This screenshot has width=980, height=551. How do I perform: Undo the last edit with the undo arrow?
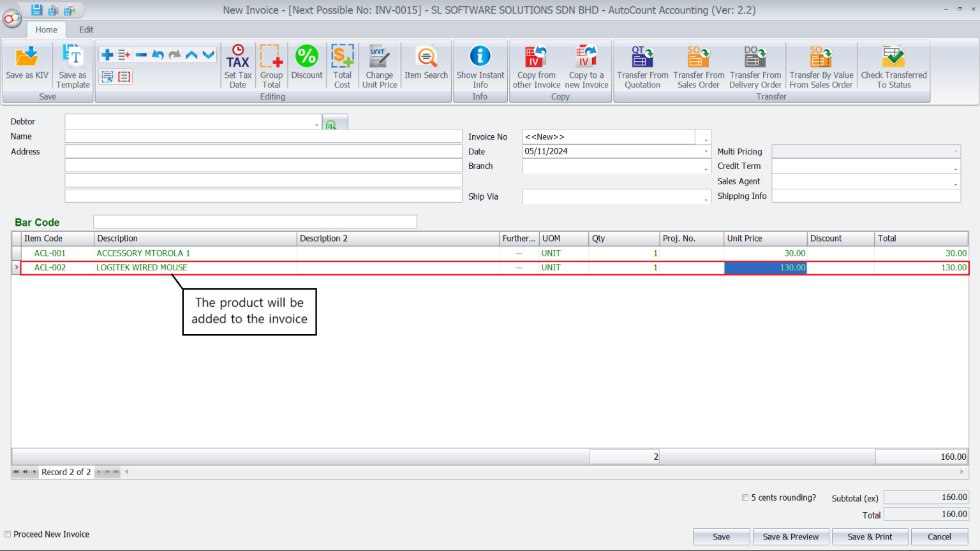tap(158, 54)
